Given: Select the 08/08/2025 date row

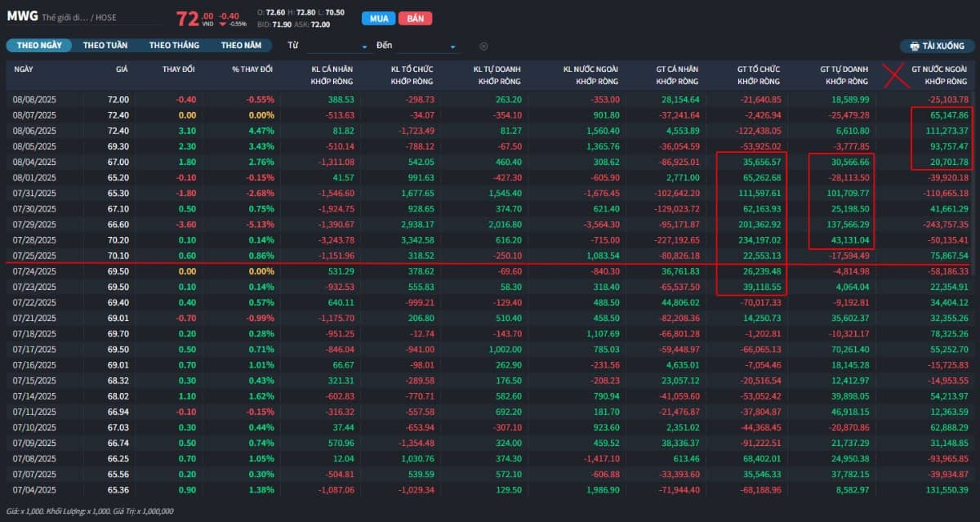Looking at the screenshot, I should click(x=36, y=100).
